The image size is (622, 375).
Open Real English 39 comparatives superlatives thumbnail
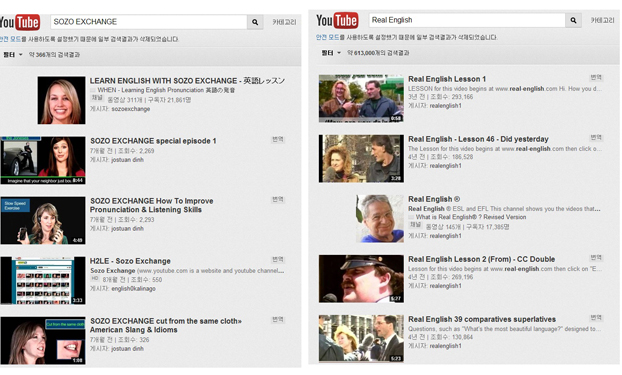(361, 338)
